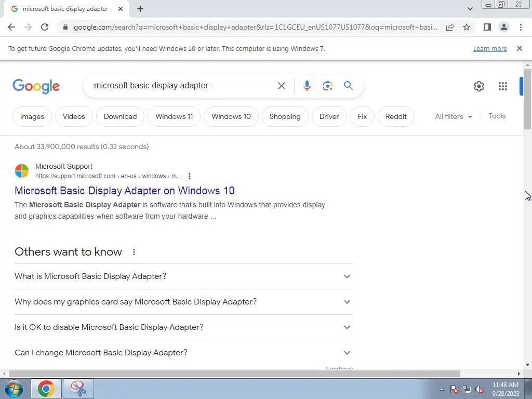Reload the page with the refresh icon

[x=45, y=27]
